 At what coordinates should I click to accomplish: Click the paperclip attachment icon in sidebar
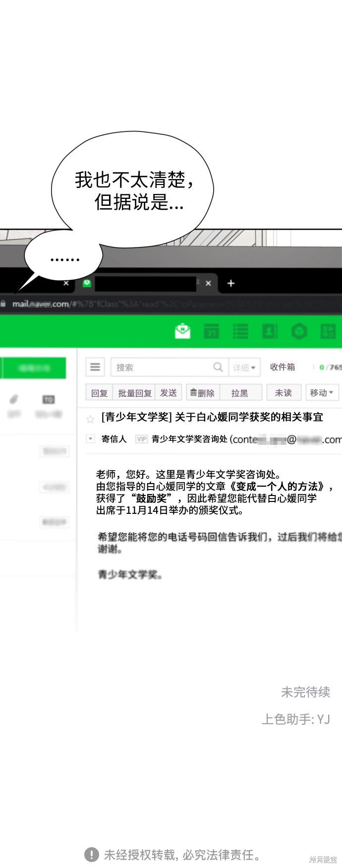(x=14, y=399)
